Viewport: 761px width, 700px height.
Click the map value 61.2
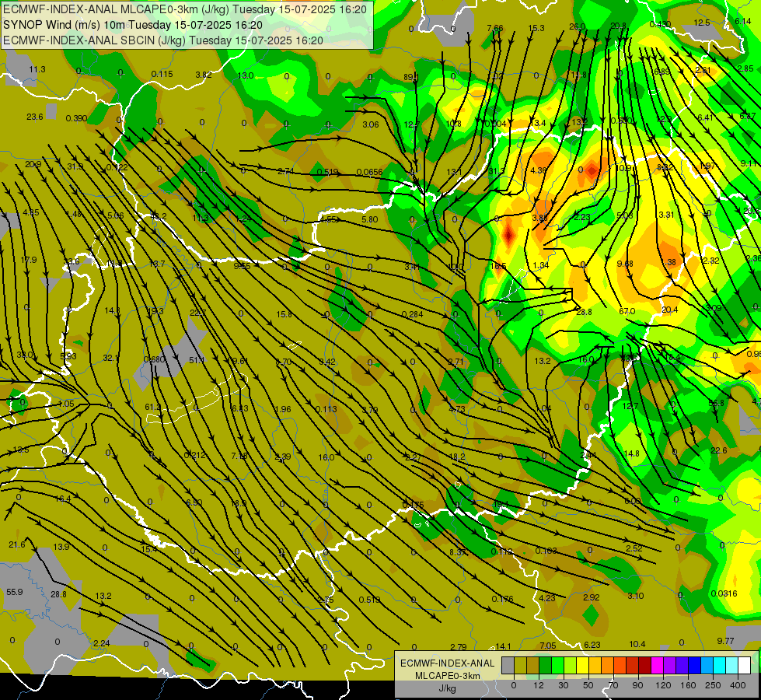click(x=152, y=407)
